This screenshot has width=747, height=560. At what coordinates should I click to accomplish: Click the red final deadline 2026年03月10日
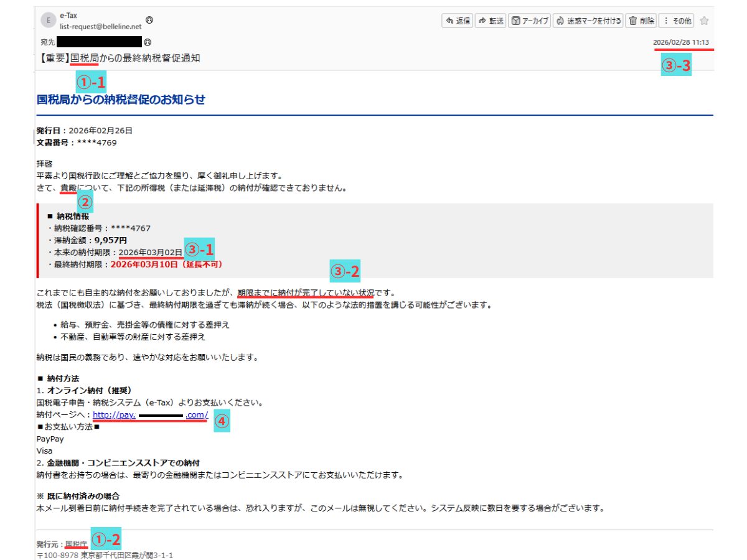pos(144,264)
